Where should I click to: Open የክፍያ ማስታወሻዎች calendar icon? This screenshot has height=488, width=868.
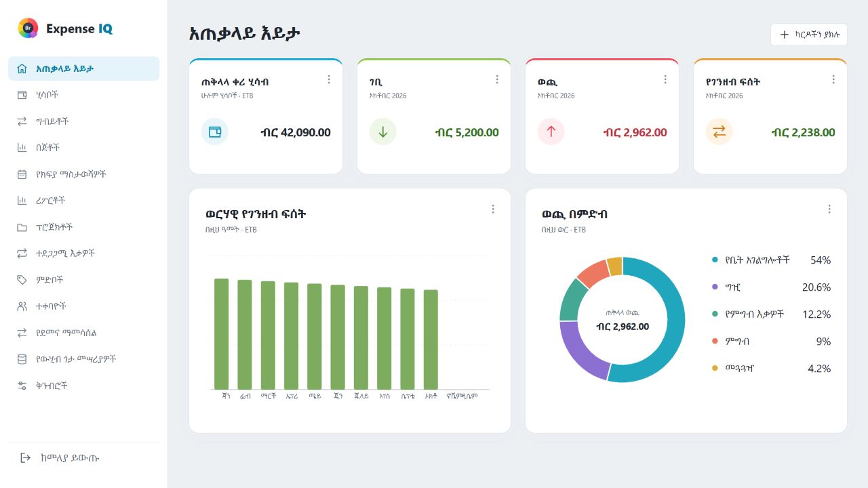[x=22, y=174]
